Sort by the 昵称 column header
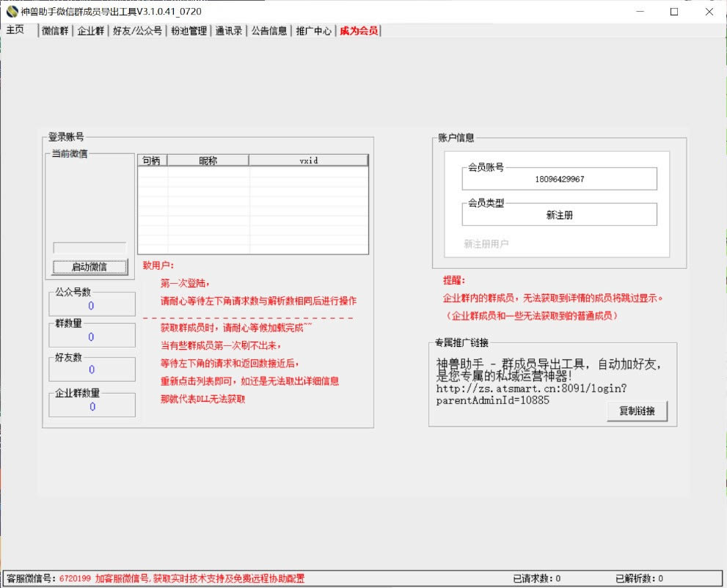 click(208, 161)
